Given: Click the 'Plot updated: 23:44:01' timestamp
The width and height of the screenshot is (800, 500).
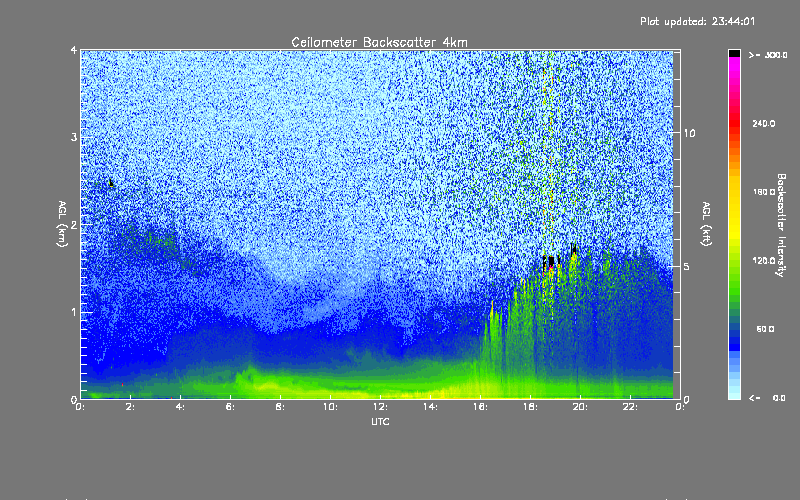Looking at the screenshot, I should [697, 21].
